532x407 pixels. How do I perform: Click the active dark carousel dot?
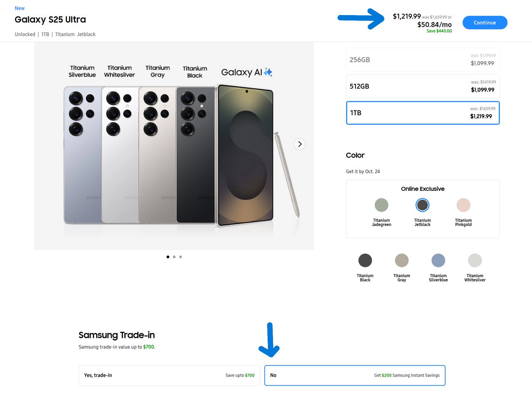168,257
